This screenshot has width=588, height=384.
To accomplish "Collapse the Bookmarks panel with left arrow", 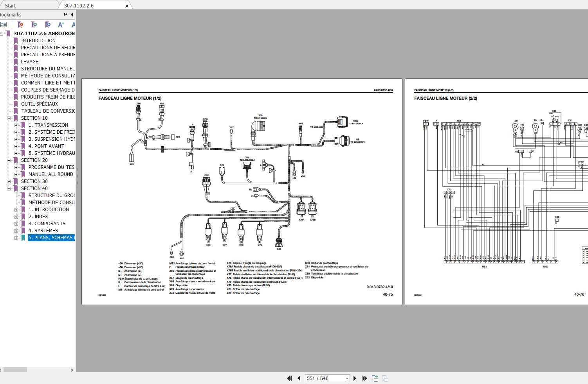I will 72,14.
